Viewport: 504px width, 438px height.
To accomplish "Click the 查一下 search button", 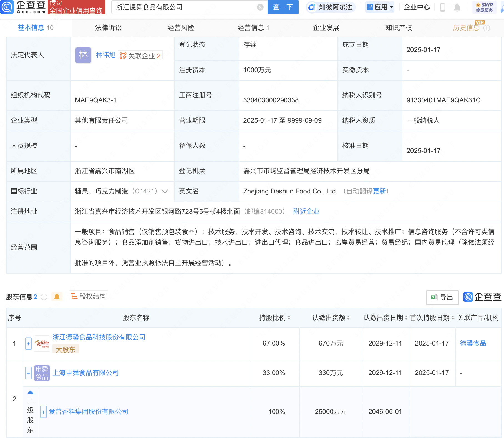I will coord(283,7).
